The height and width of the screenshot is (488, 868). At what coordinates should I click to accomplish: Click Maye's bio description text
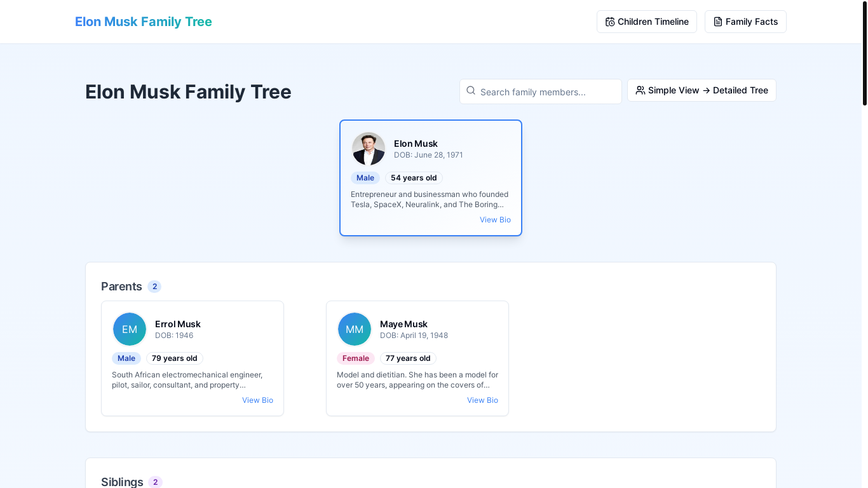click(x=417, y=380)
